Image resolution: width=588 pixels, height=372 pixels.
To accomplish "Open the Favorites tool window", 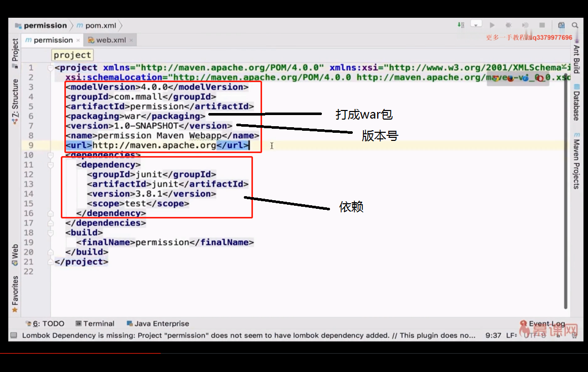I will click(15, 294).
